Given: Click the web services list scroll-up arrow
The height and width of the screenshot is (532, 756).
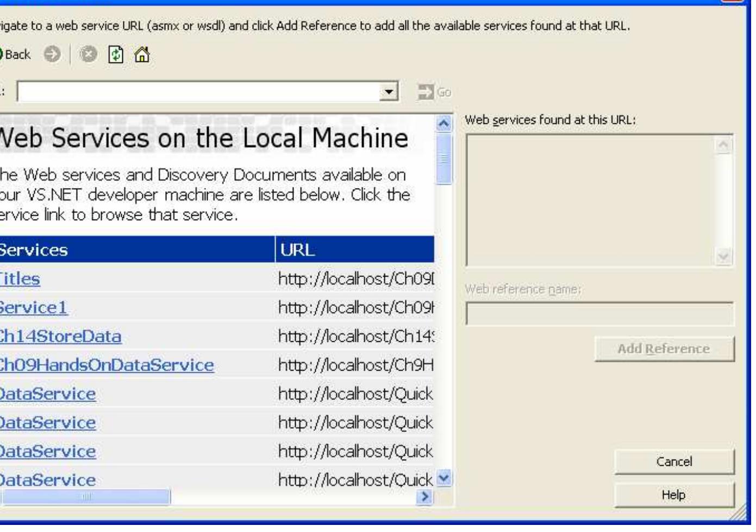Looking at the screenshot, I should pos(723,145).
